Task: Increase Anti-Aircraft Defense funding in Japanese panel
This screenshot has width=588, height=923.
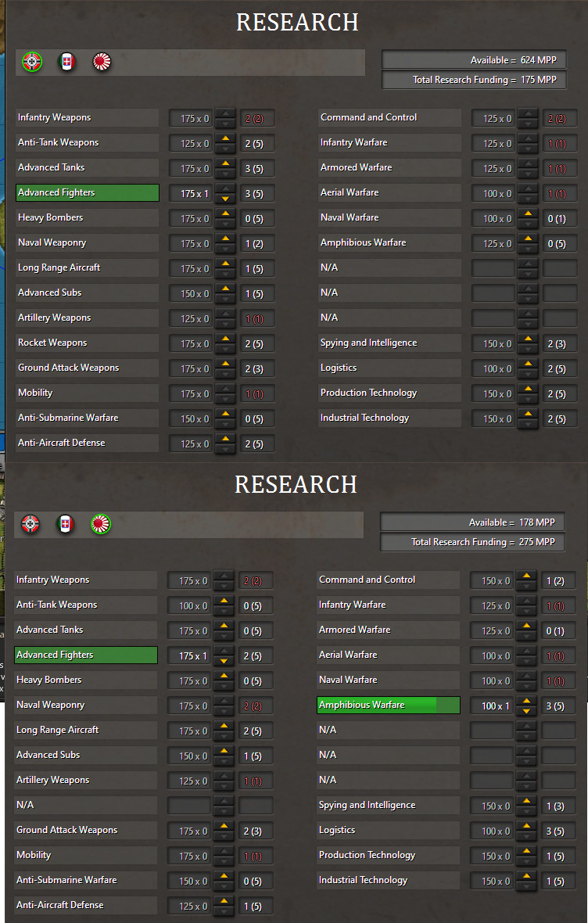Action: point(224,900)
